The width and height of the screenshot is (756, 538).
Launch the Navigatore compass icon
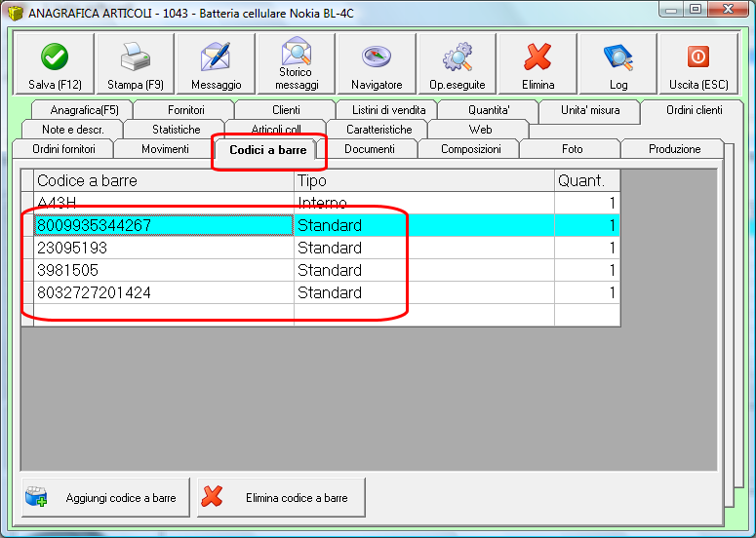[x=377, y=57]
